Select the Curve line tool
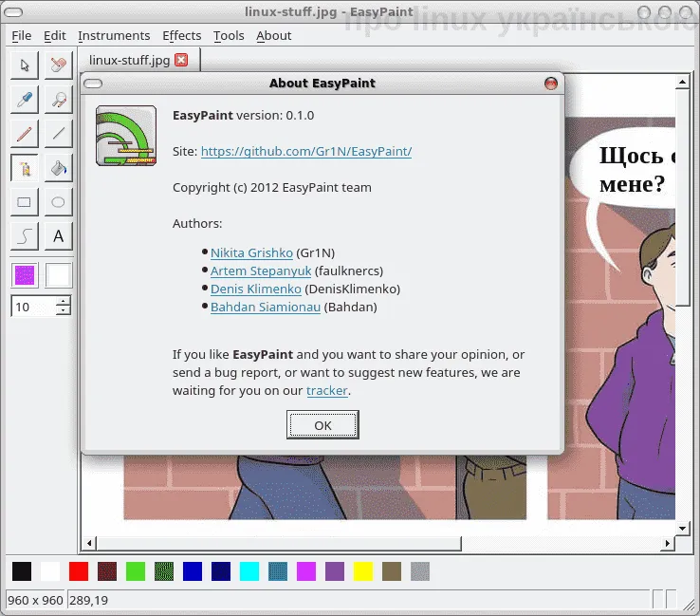 [25, 236]
